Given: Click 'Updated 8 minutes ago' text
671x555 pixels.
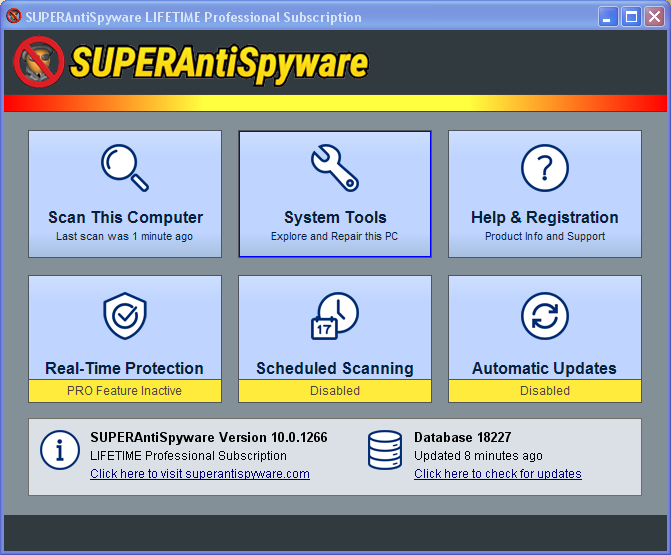Looking at the screenshot, I should pos(478,456).
